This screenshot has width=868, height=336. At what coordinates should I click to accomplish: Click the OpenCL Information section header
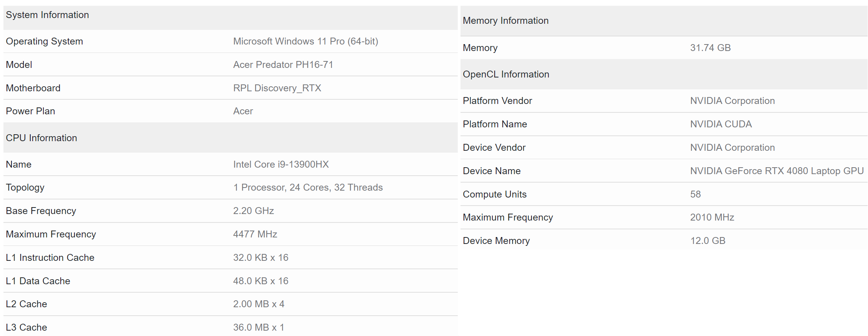click(x=506, y=74)
